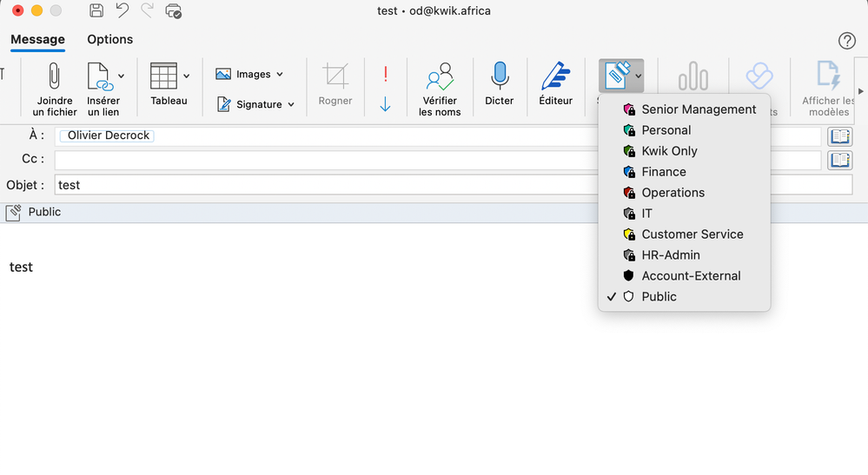
Task: Choose Finance sensitivity label
Action: click(684, 172)
